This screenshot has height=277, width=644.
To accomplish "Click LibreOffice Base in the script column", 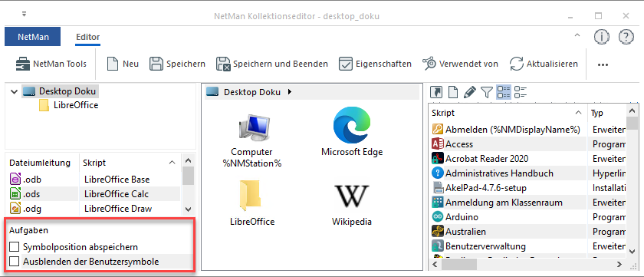I will [117, 180].
